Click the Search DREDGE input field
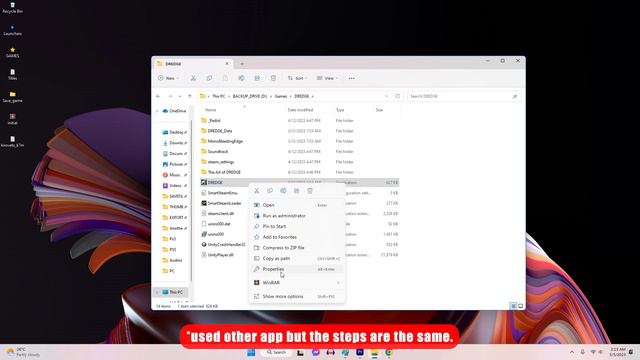 [x=464, y=96]
